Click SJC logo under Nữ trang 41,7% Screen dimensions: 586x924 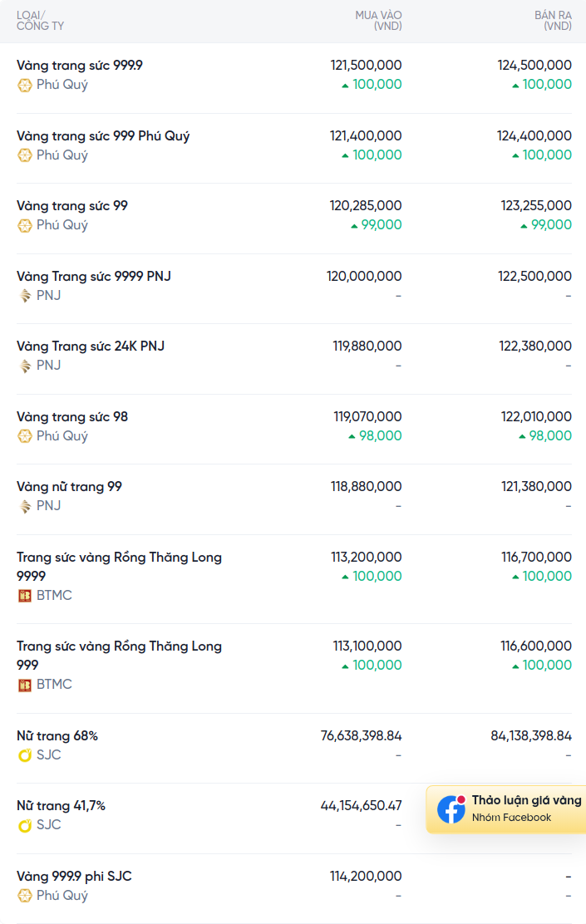pos(25,825)
